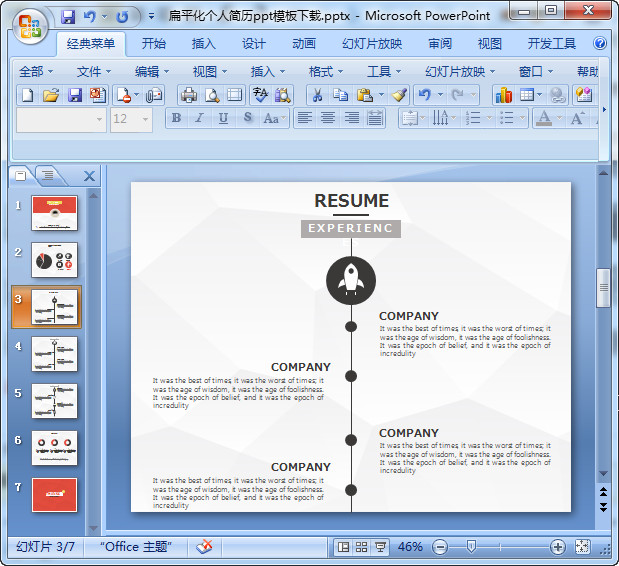Click the Format Painter brush icon

point(399,95)
